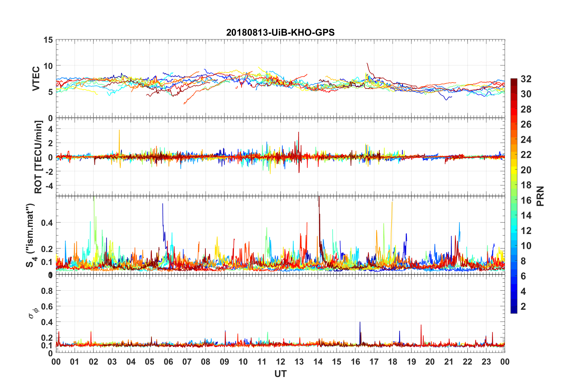Click the "ROT [TECU/min]" axis label
Image resolution: width=561 pixels, height=392 pixels.
[x=38, y=157]
